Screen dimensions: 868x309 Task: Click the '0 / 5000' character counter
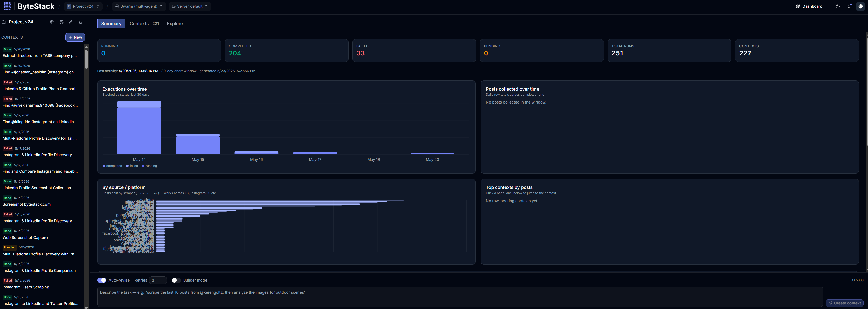(857, 280)
